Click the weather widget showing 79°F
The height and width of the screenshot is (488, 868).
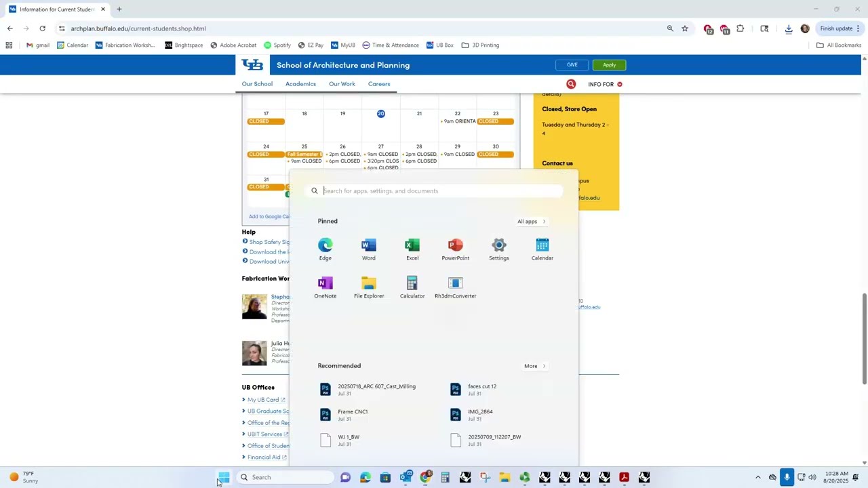point(23,477)
